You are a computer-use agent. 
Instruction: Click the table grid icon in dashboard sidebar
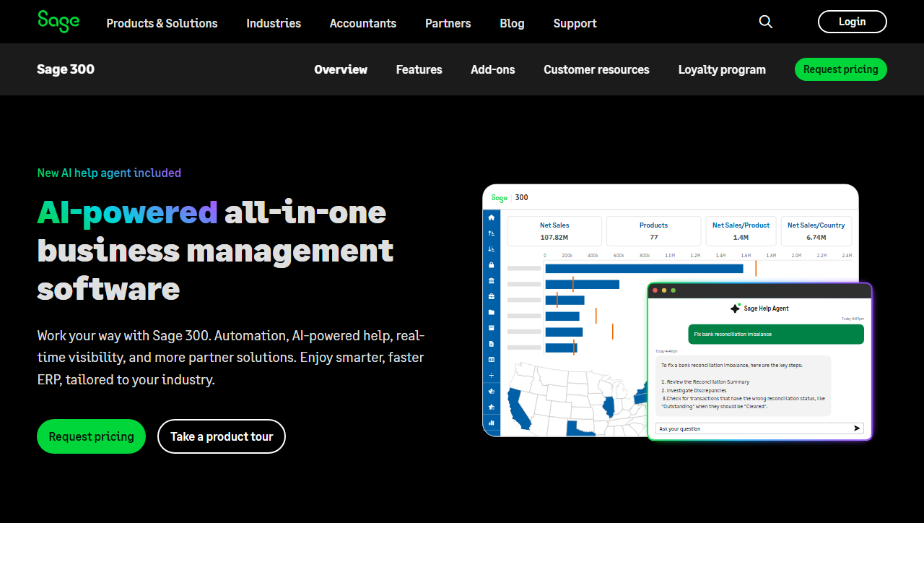coord(492,360)
